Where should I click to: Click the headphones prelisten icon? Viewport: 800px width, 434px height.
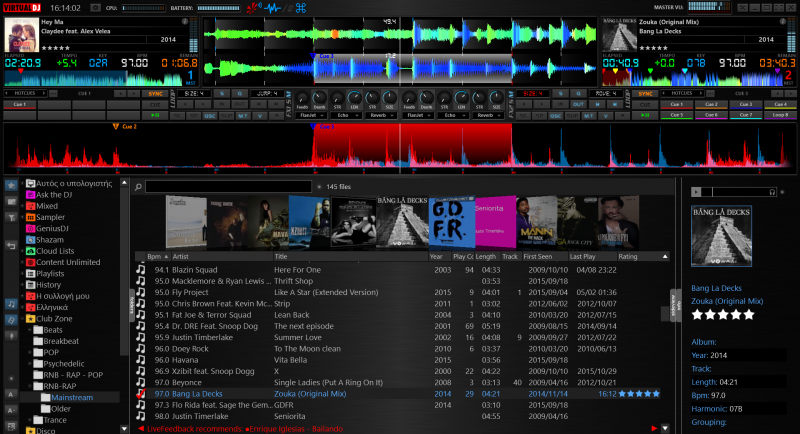click(x=772, y=192)
